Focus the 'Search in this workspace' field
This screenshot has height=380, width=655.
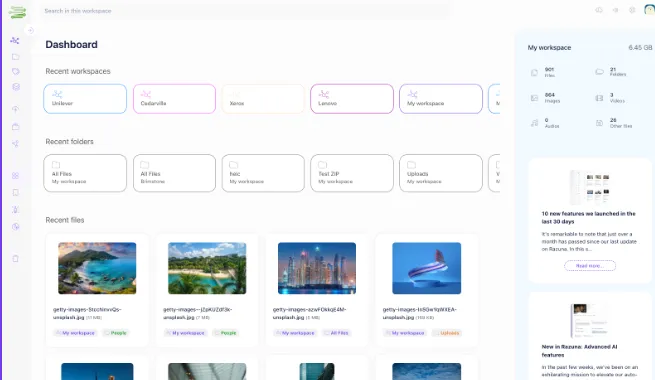coord(246,11)
